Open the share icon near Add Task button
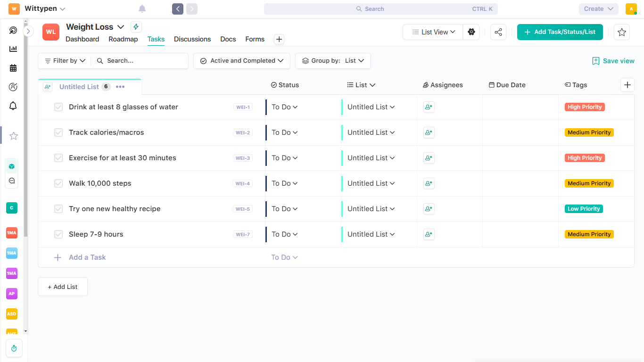The image size is (644, 362). [x=498, y=32]
